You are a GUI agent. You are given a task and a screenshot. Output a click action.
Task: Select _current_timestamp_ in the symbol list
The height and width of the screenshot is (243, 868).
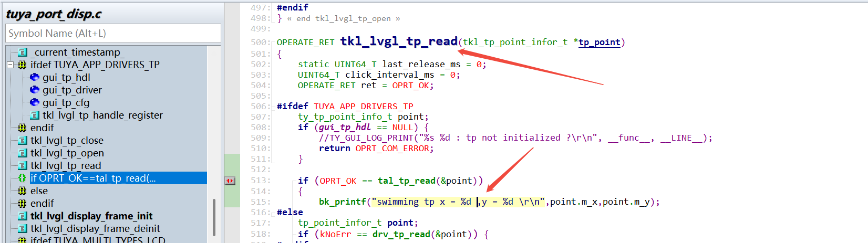click(x=79, y=52)
